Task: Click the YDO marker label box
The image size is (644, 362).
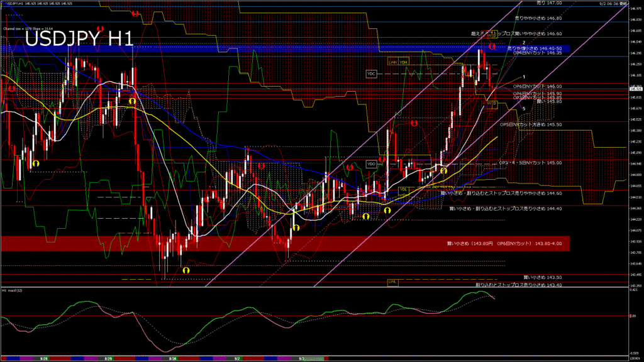Action: [x=371, y=163]
